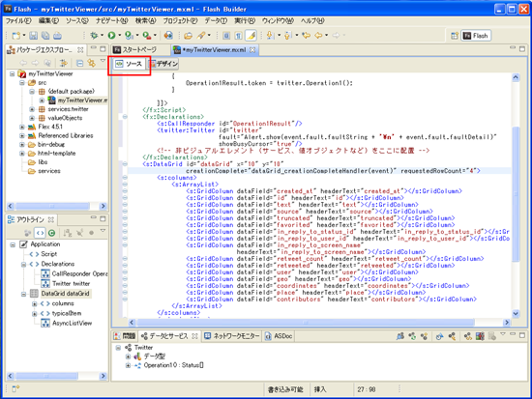The height and width of the screenshot is (399, 532).
Task: Collapse the myTwitterViewer project node
Action: pyautogui.click(x=13, y=73)
